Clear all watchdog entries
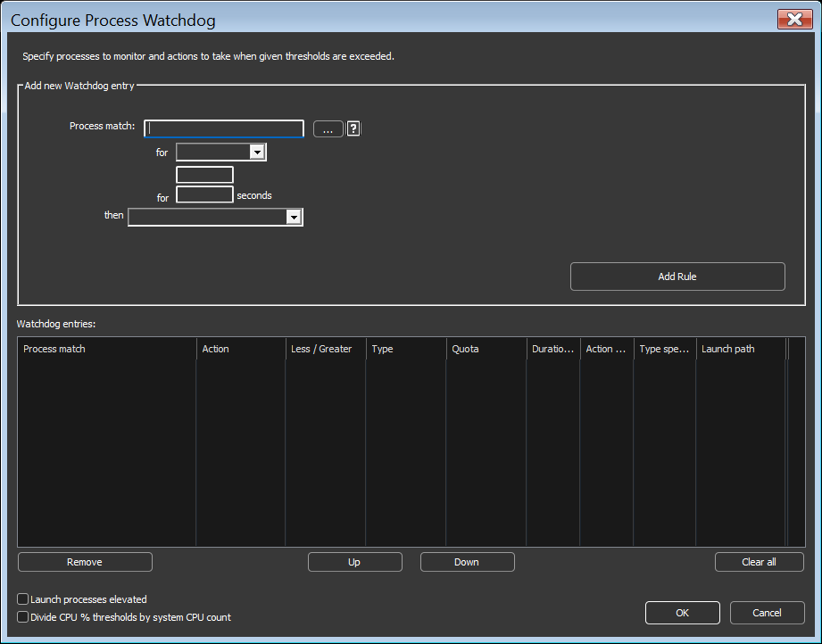This screenshot has height=644, width=822. pyautogui.click(x=760, y=562)
